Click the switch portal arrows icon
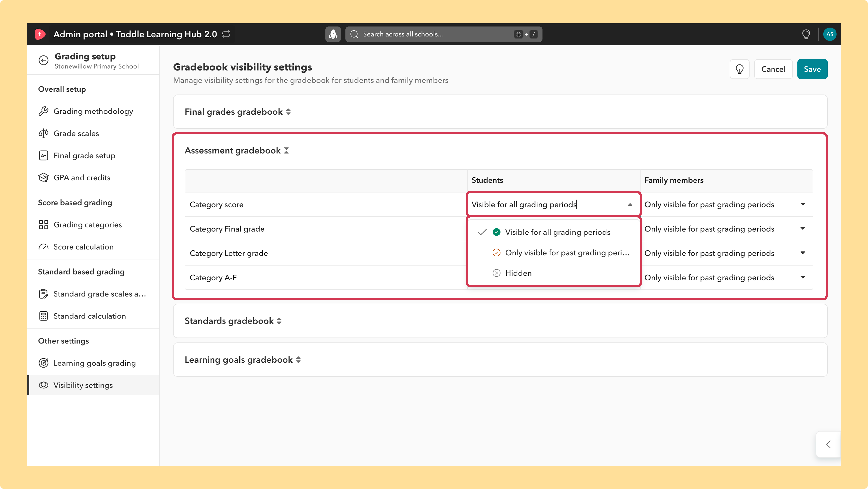Screen dimensions: 868x489 point(226,34)
